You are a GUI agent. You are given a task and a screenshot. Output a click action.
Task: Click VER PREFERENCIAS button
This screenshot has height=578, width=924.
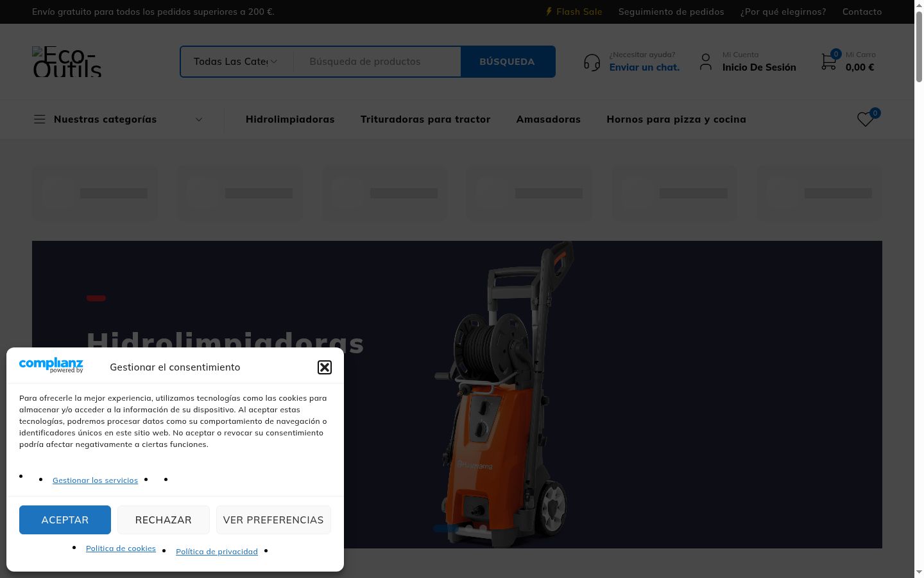point(273,520)
